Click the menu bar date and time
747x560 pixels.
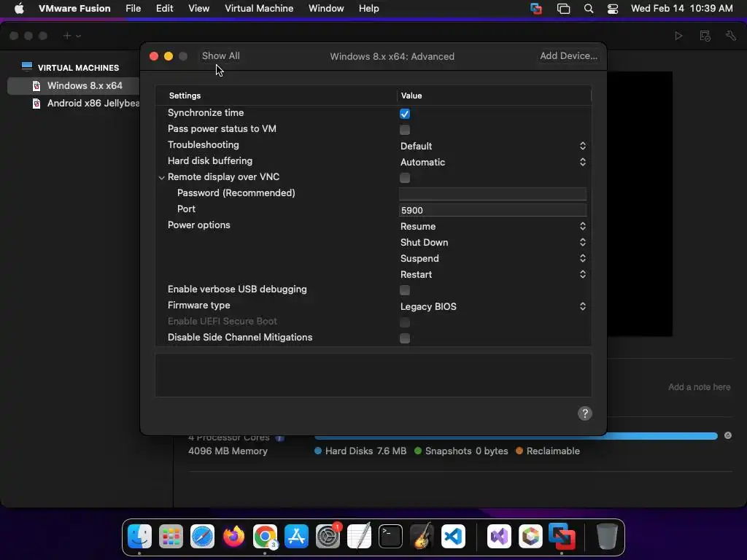click(681, 9)
